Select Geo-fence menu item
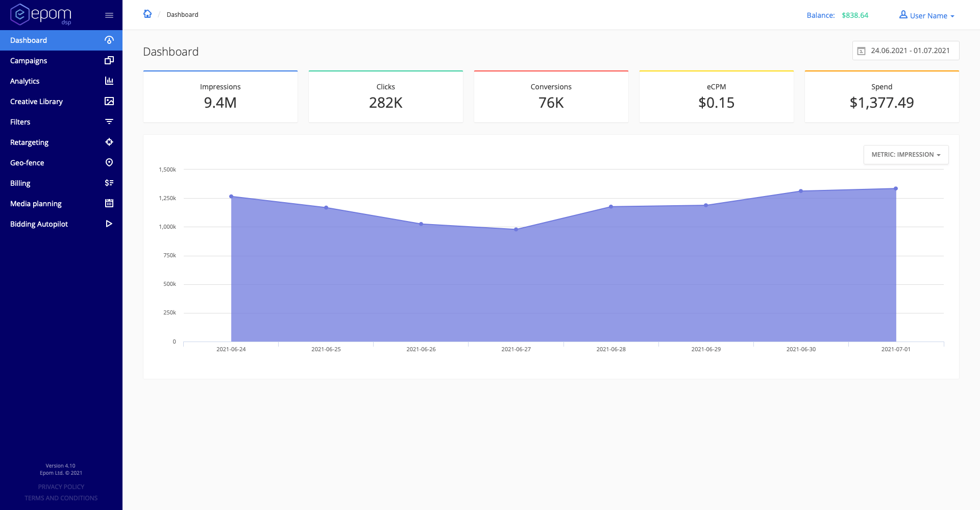 [61, 163]
